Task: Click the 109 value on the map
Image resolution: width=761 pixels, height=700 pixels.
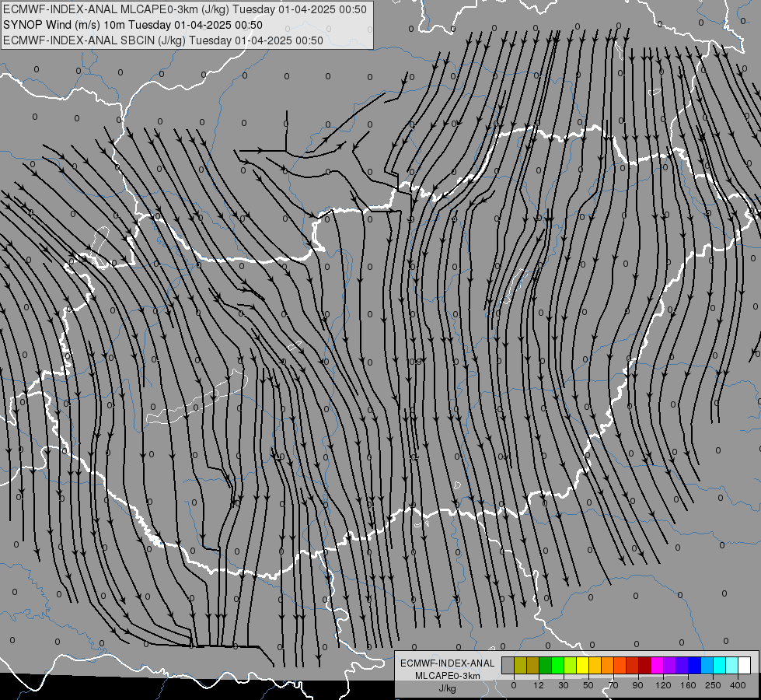Action: (414, 362)
